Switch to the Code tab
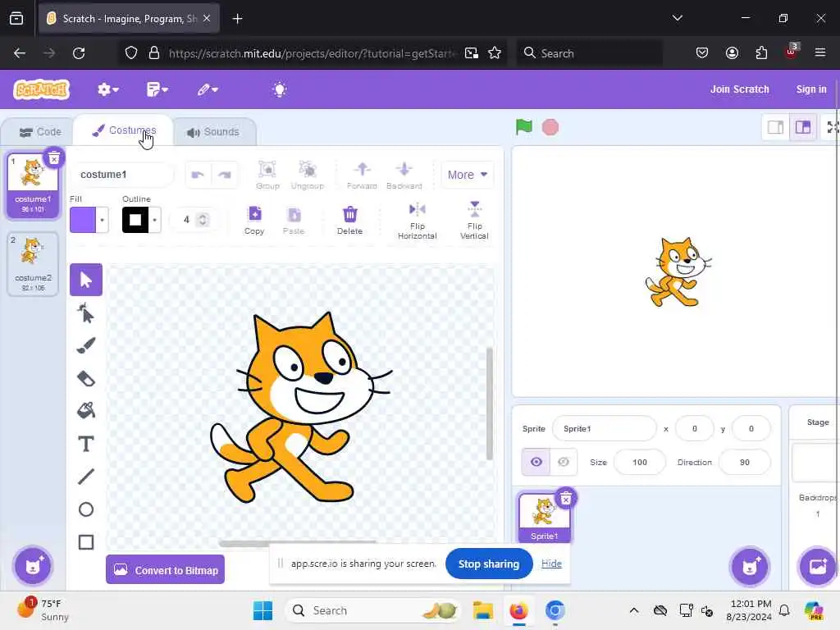 (x=40, y=132)
